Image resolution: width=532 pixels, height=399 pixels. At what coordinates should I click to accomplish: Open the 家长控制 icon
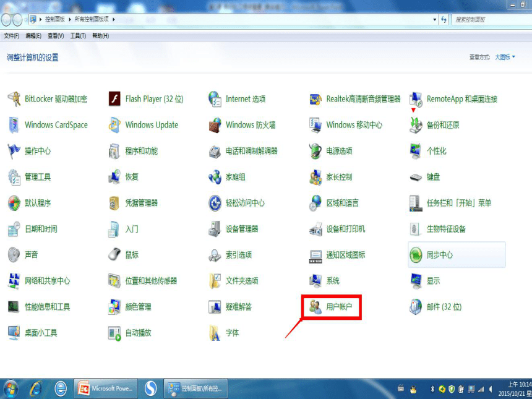click(315, 177)
